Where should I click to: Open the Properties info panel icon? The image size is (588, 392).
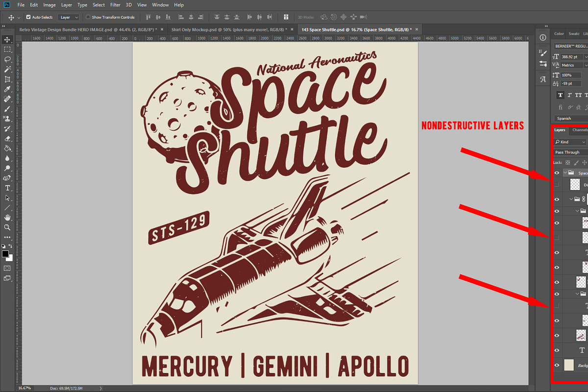point(543,38)
